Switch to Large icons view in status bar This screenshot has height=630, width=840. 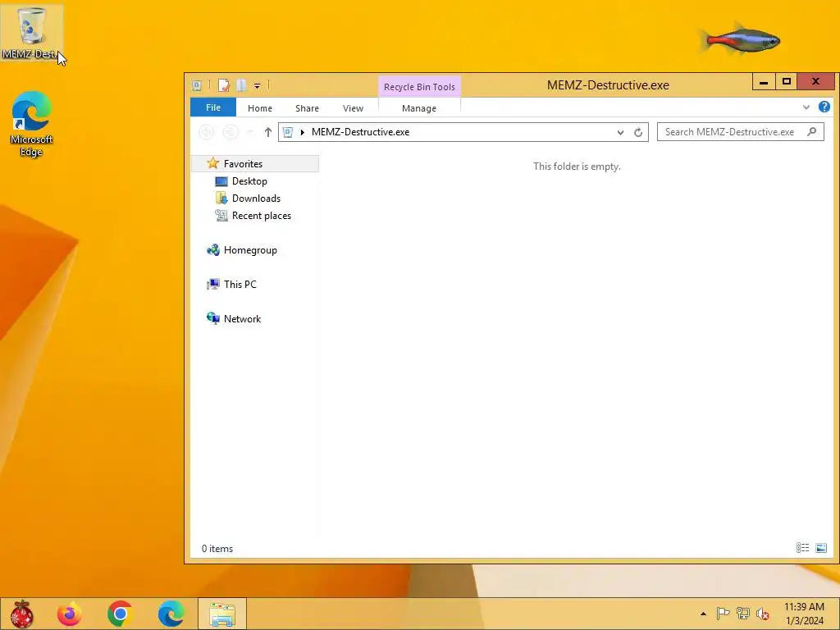pos(820,547)
